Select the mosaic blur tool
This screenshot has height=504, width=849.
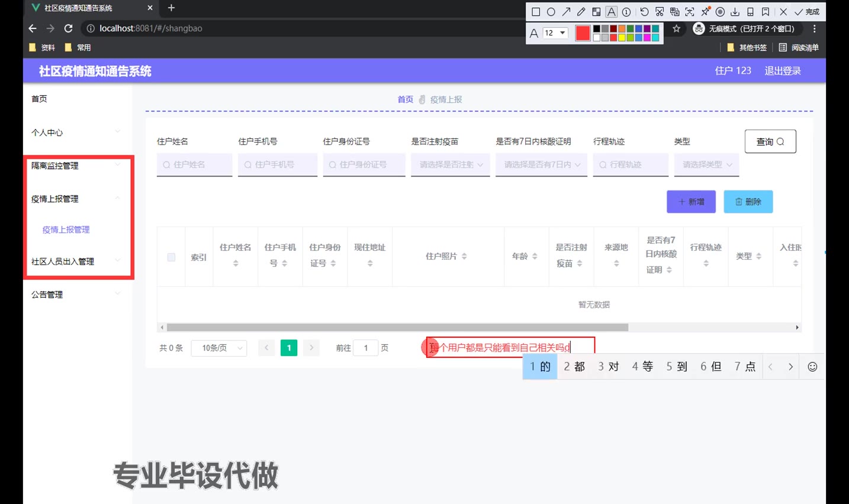(596, 12)
